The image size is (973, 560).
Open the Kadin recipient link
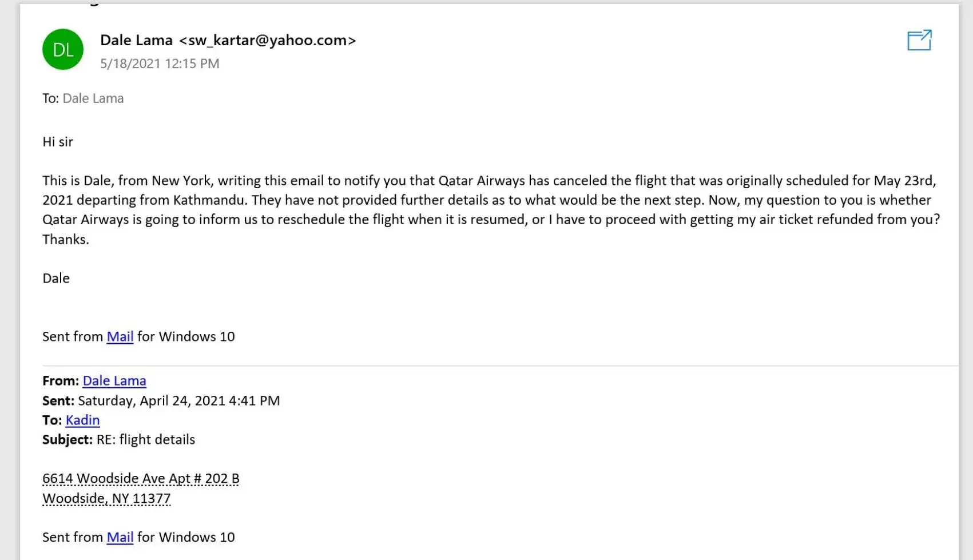tap(82, 420)
